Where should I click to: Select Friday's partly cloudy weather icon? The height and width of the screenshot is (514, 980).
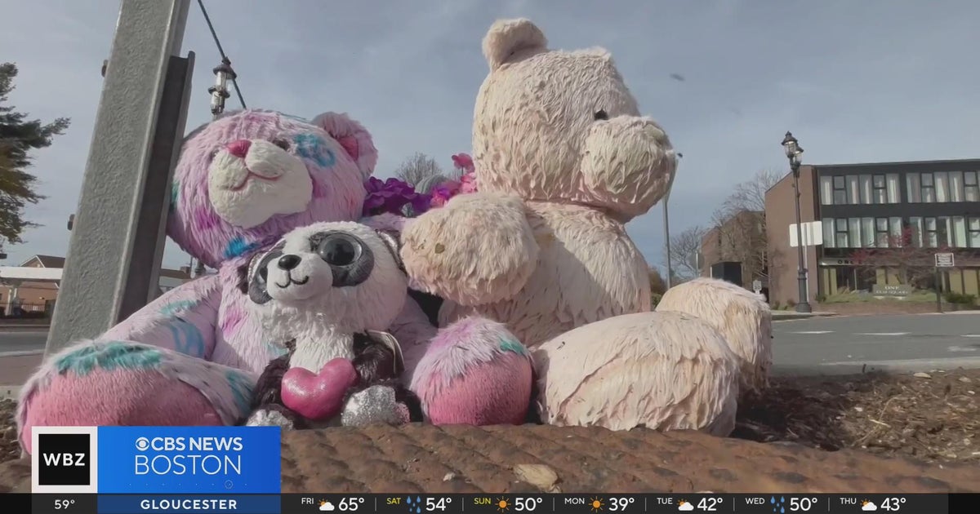pos(327,505)
